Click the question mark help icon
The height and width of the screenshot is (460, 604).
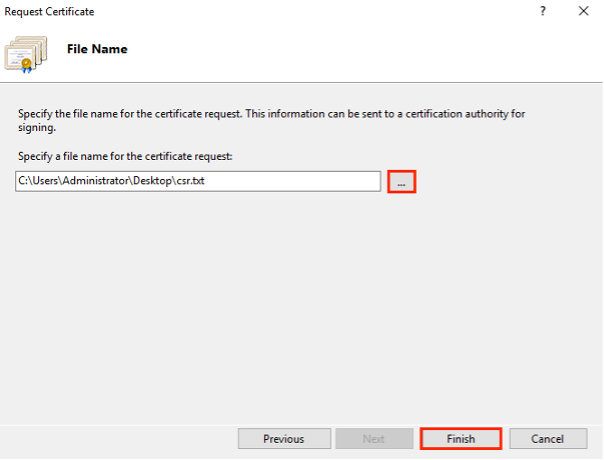point(543,11)
